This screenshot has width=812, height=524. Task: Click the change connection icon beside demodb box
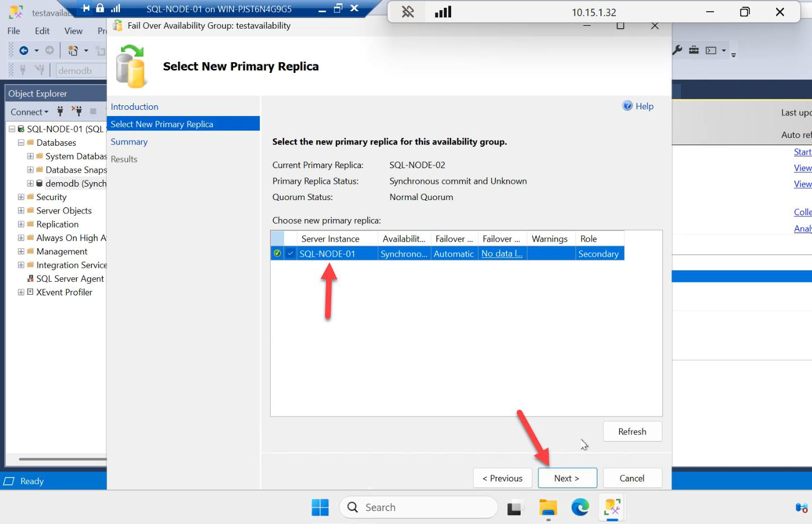(x=39, y=69)
